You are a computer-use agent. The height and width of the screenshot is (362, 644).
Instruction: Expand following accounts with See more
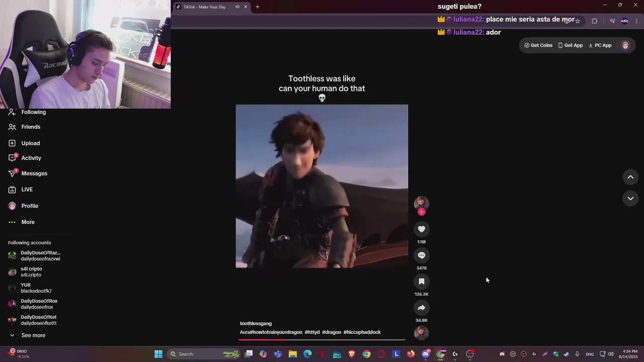(27, 335)
